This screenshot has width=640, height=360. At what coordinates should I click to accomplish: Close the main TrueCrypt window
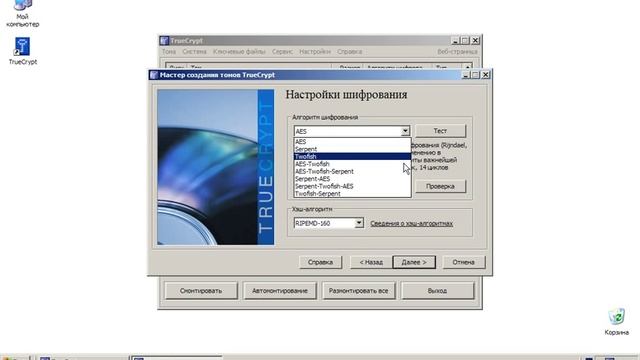click(x=476, y=40)
